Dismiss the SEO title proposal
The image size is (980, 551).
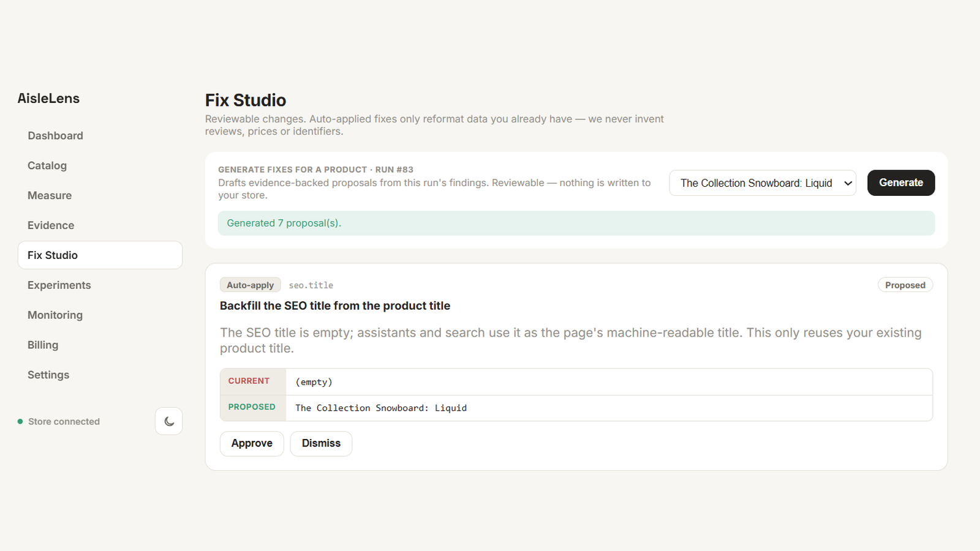tap(321, 443)
